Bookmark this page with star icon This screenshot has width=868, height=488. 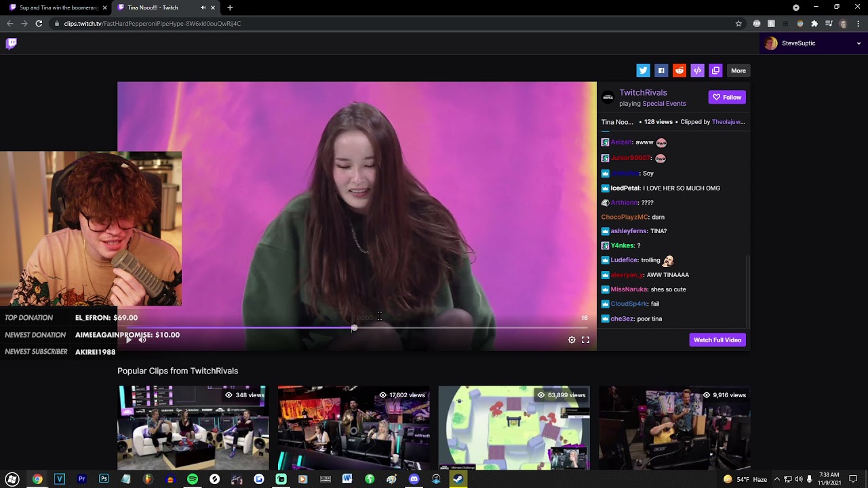738,23
